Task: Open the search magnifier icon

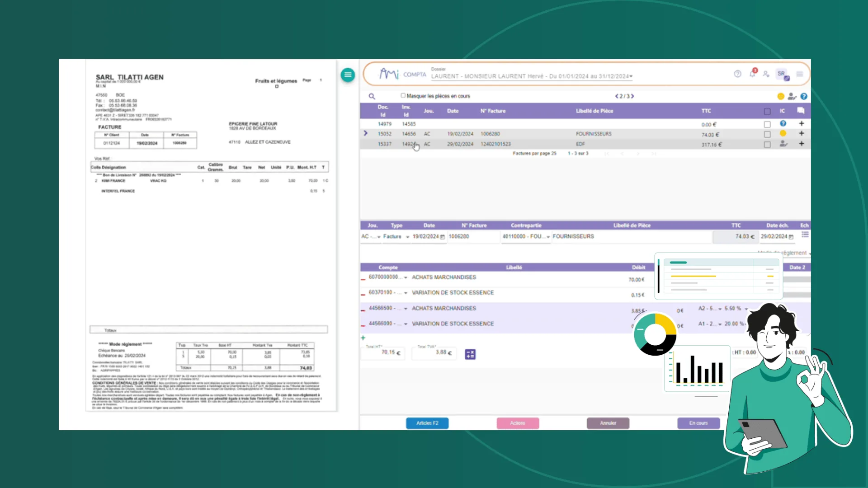Action: point(372,96)
